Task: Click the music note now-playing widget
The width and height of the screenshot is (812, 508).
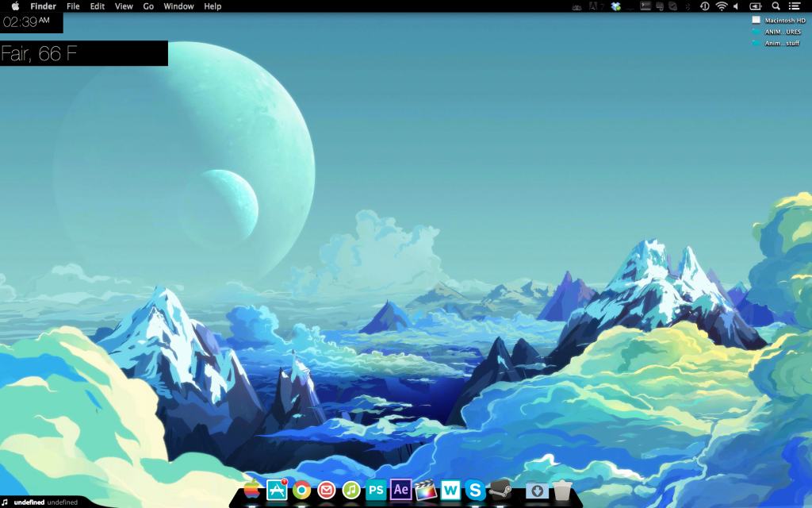Action: [x=5, y=502]
